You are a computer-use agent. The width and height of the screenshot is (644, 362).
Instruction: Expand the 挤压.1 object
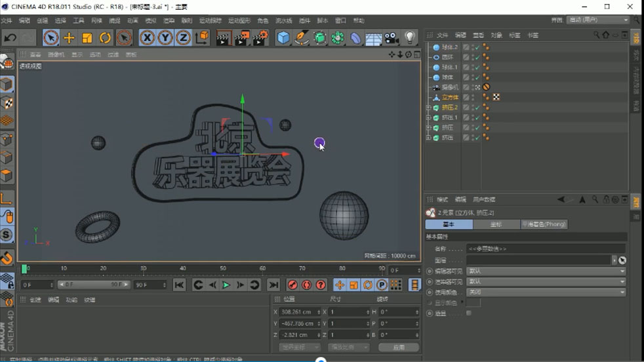coord(428,118)
